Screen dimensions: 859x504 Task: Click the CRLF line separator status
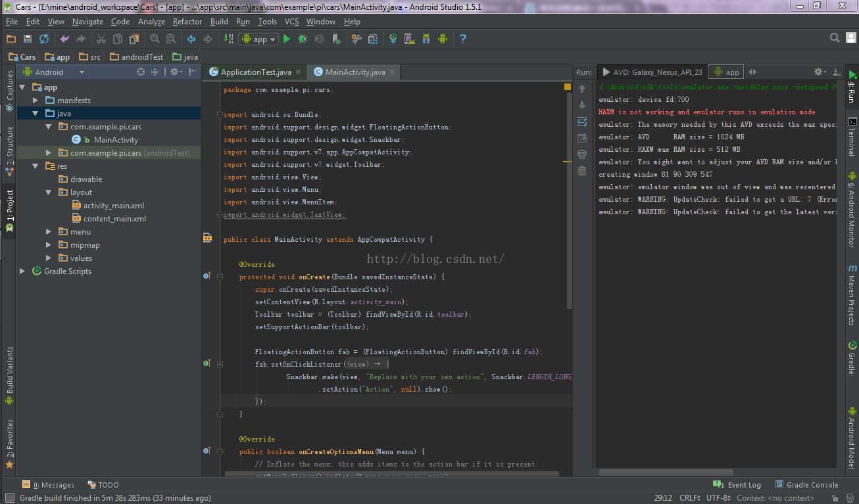click(691, 498)
